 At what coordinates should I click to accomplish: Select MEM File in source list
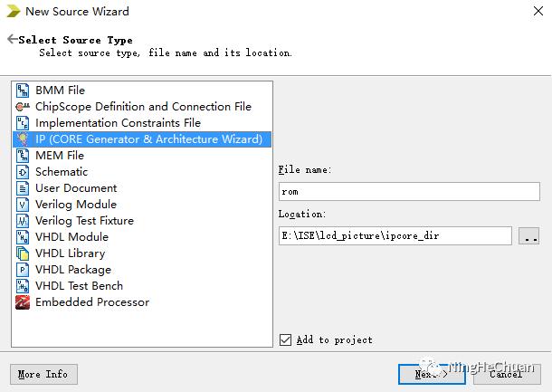(60, 156)
